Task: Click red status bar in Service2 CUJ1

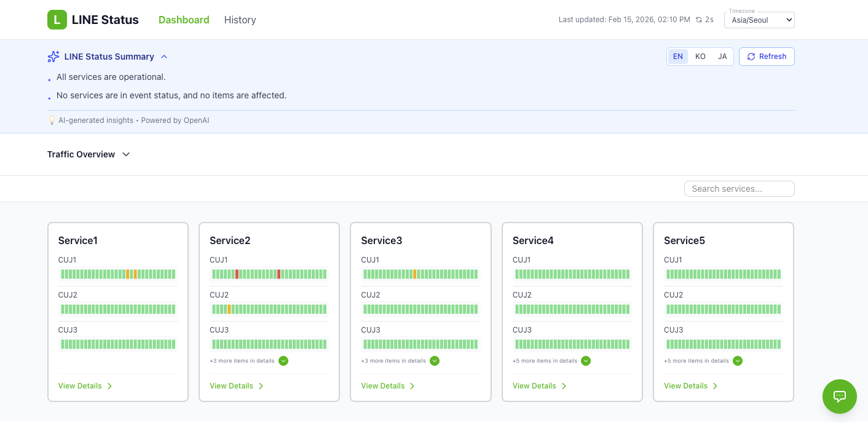Action: [x=237, y=274]
